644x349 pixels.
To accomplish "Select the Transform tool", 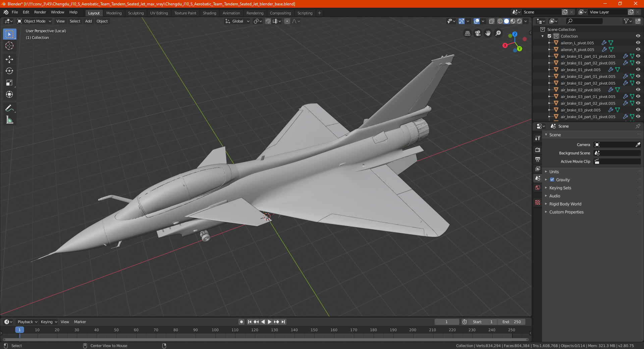I will tap(9, 95).
